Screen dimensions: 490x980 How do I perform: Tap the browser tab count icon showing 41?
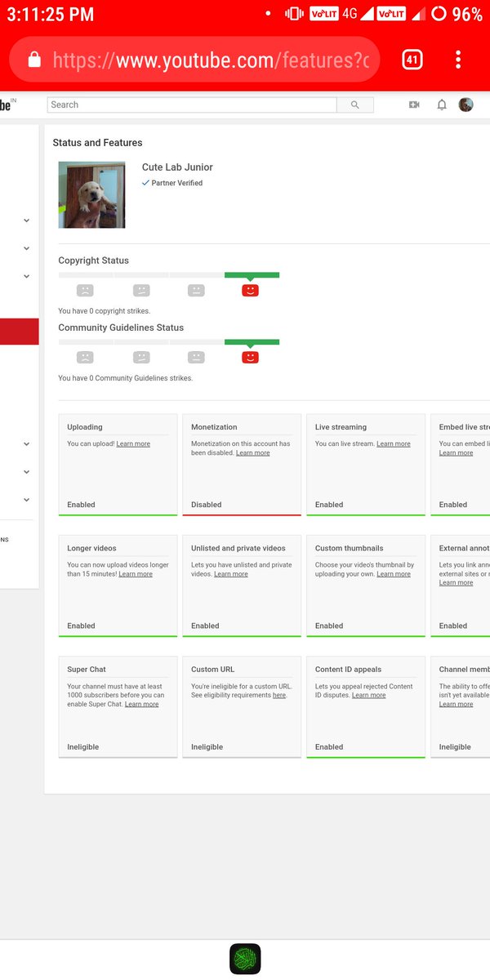[412, 60]
